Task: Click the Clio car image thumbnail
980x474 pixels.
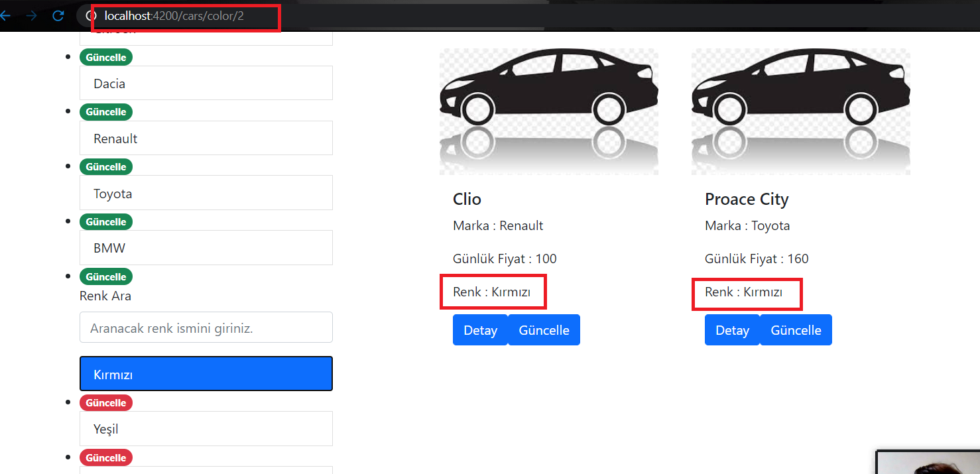Action: (x=548, y=111)
